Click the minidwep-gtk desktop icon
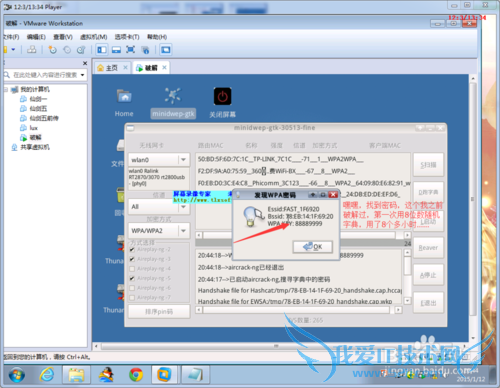 point(173,103)
